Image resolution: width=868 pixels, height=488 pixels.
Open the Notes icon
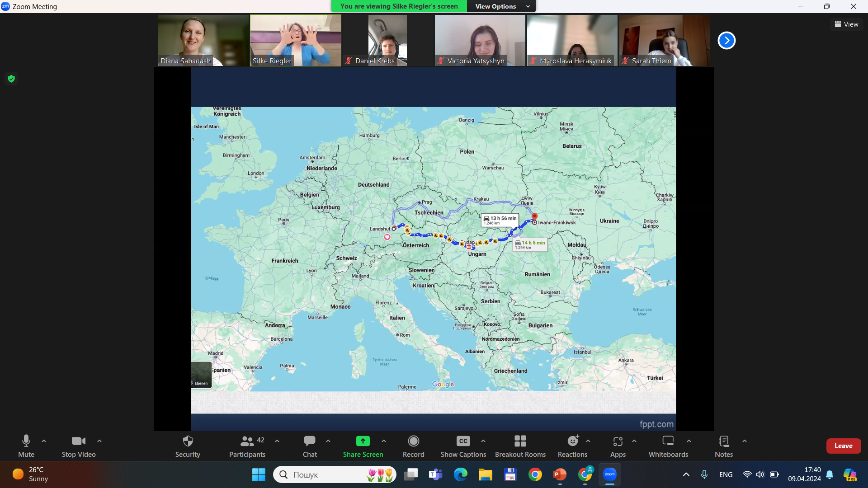click(723, 446)
